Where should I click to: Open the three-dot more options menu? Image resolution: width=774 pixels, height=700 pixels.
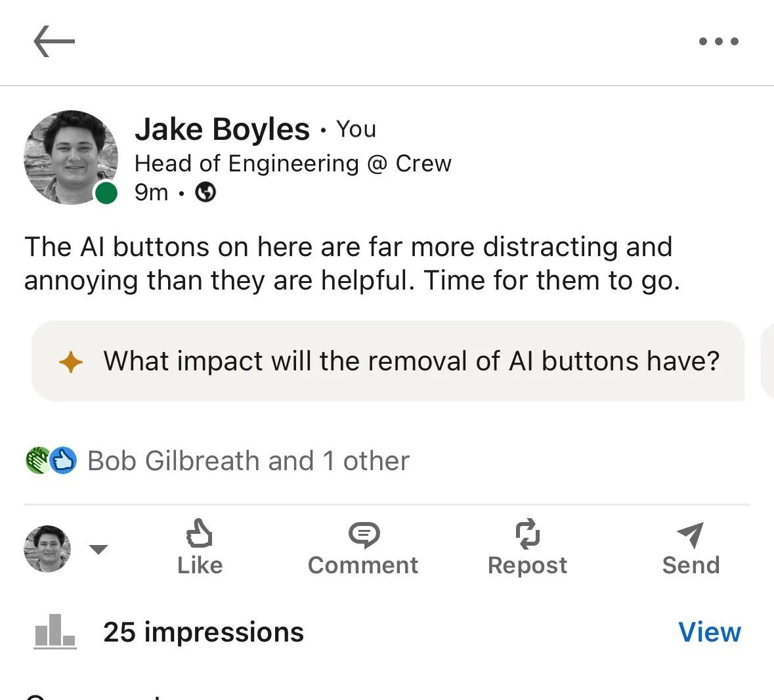point(718,41)
